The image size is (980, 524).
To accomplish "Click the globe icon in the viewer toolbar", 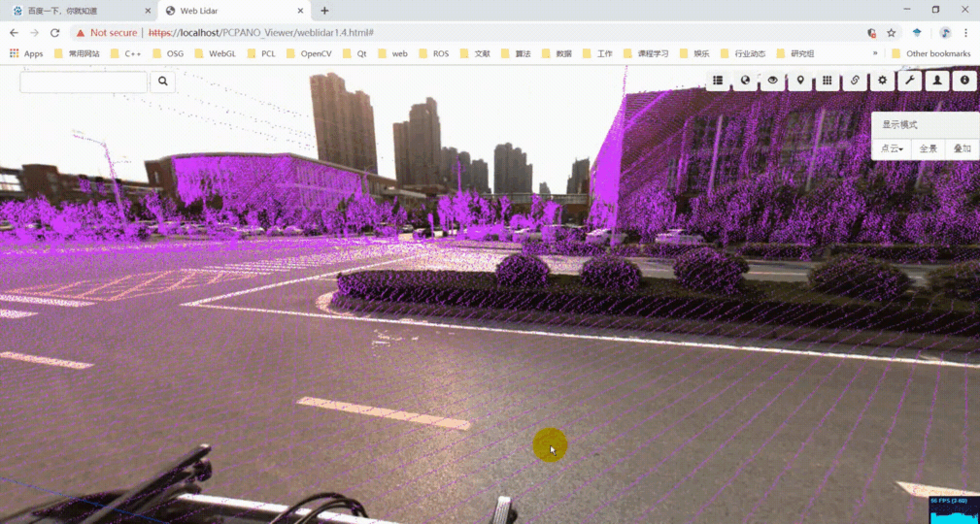I will [745, 81].
